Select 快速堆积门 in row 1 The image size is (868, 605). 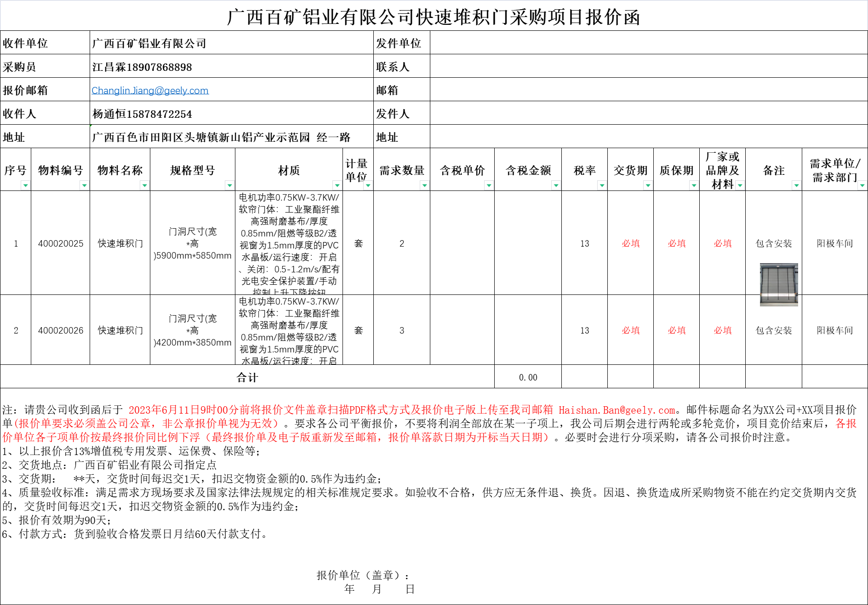point(120,243)
